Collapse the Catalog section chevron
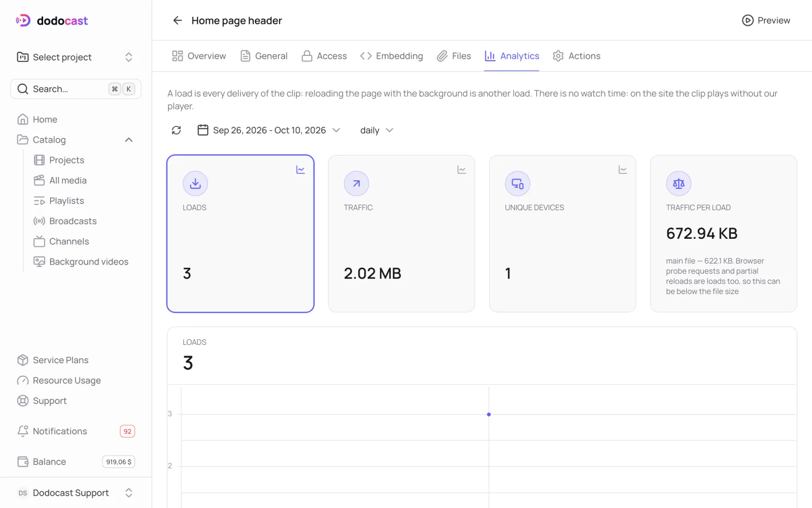This screenshot has width=812, height=508. coord(129,140)
